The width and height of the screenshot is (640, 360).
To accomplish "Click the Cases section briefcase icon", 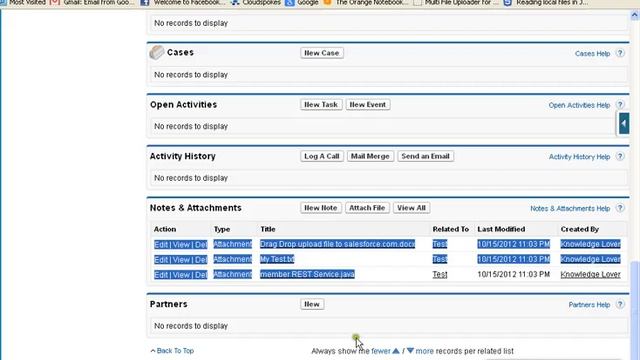I will point(157,53).
